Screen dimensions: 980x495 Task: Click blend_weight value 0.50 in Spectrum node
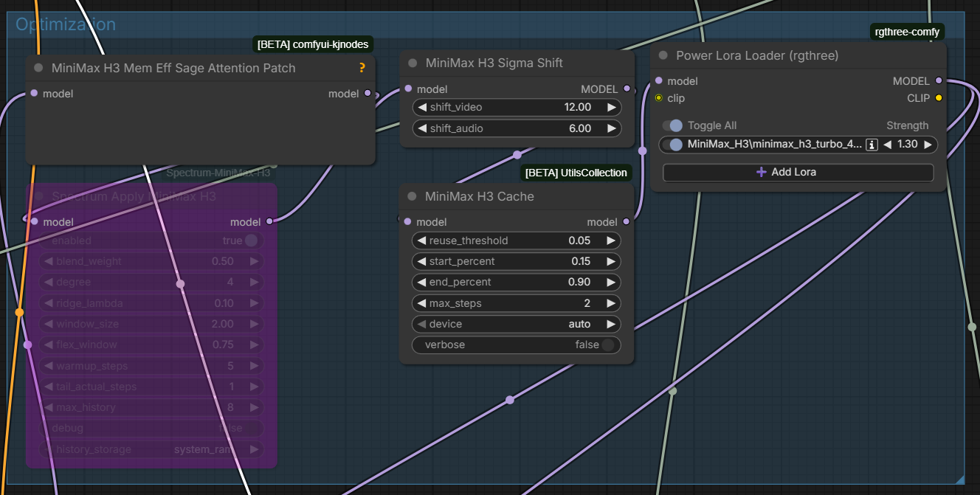click(x=223, y=261)
